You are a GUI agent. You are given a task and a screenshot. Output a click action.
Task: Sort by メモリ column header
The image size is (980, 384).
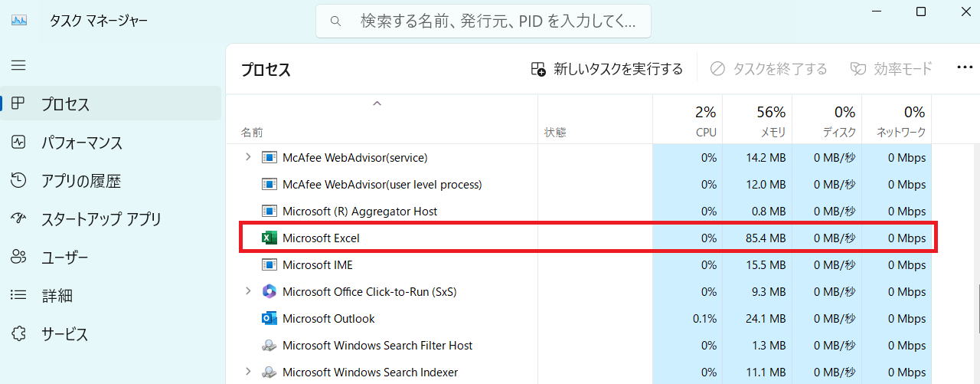tap(757, 120)
